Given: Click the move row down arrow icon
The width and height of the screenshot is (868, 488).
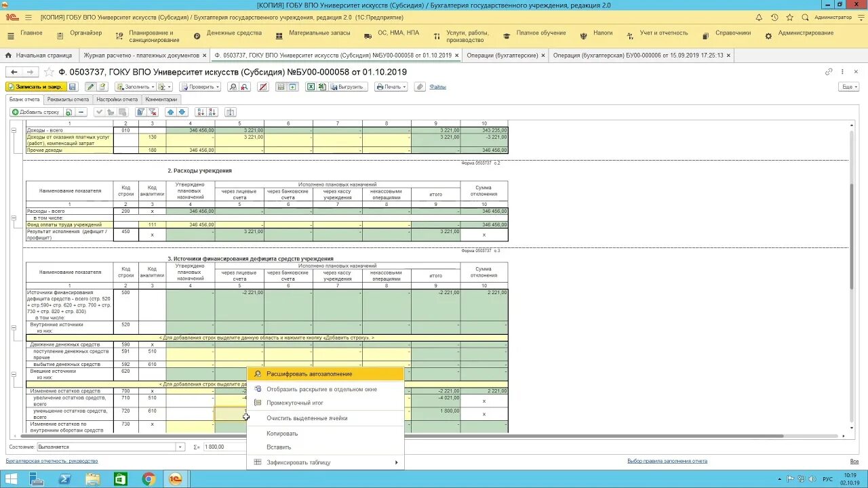Looking at the screenshot, I should click(182, 112).
